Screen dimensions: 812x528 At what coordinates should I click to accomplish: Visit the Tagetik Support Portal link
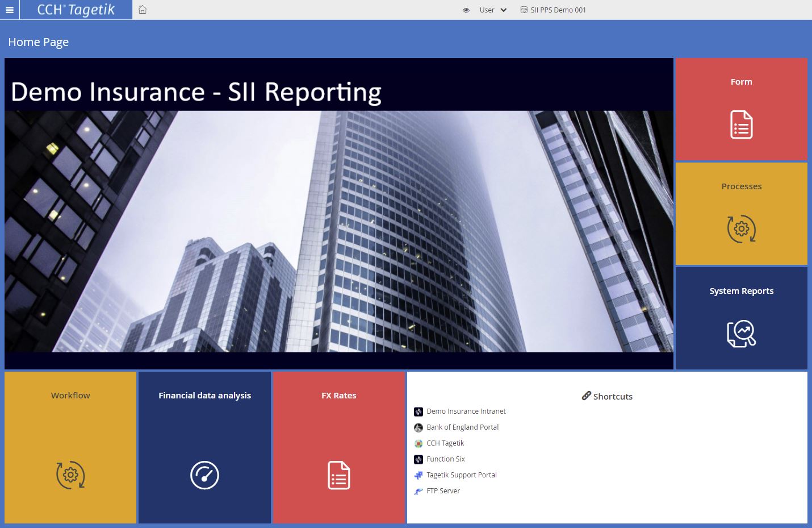461,475
